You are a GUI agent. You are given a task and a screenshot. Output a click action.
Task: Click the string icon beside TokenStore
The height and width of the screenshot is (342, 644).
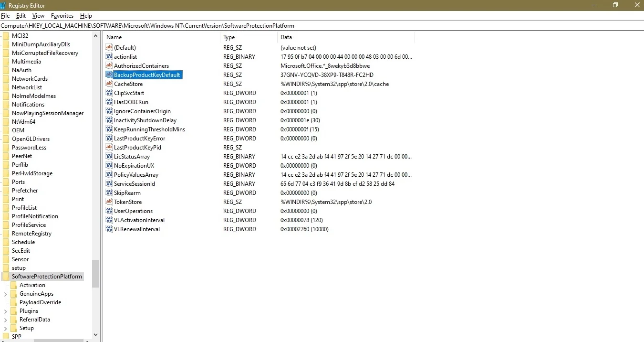click(x=109, y=202)
